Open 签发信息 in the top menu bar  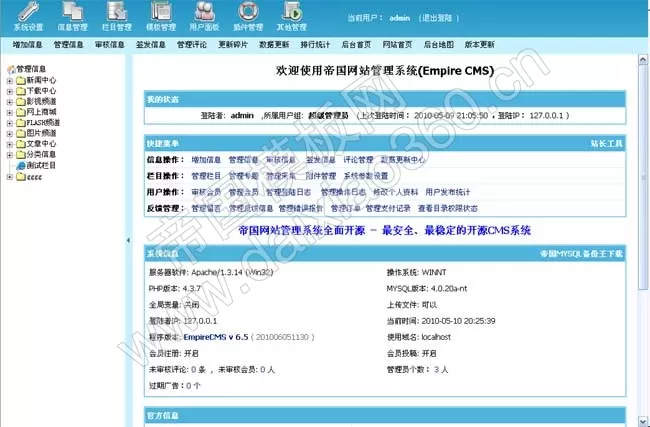point(151,44)
